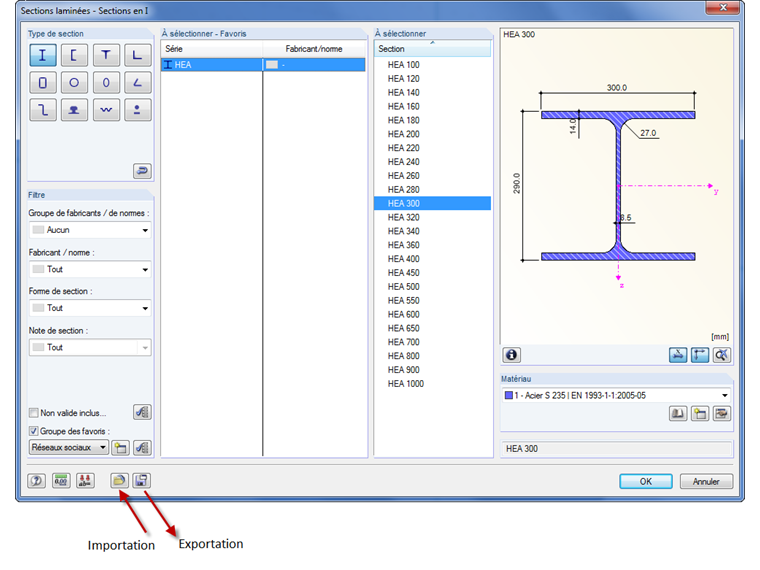Select the rectangular hollow section icon

click(x=43, y=83)
